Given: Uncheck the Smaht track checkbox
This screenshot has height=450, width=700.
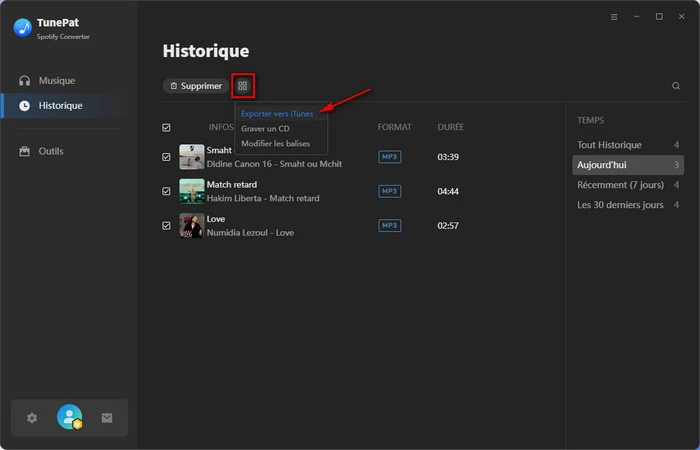Looking at the screenshot, I should [166, 157].
